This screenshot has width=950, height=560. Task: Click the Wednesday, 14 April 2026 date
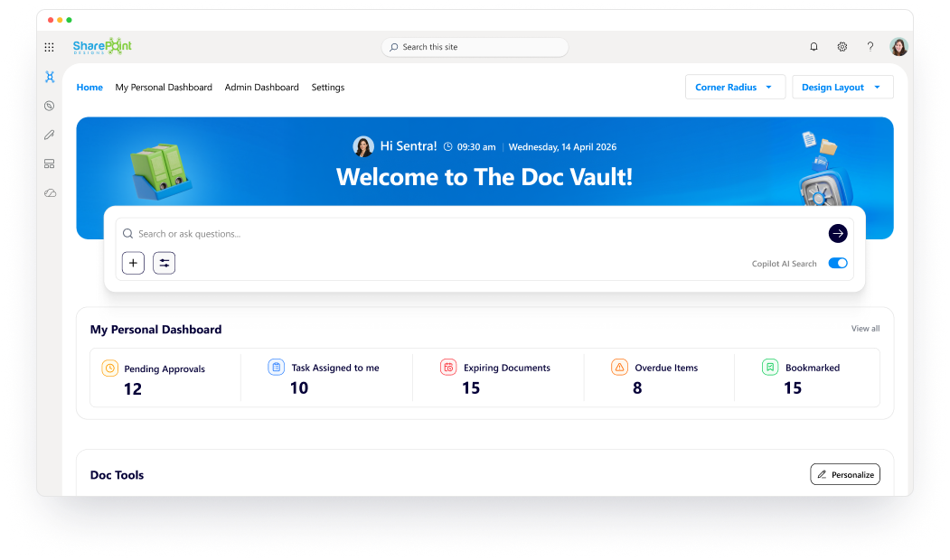pyautogui.click(x=562, y=147)
